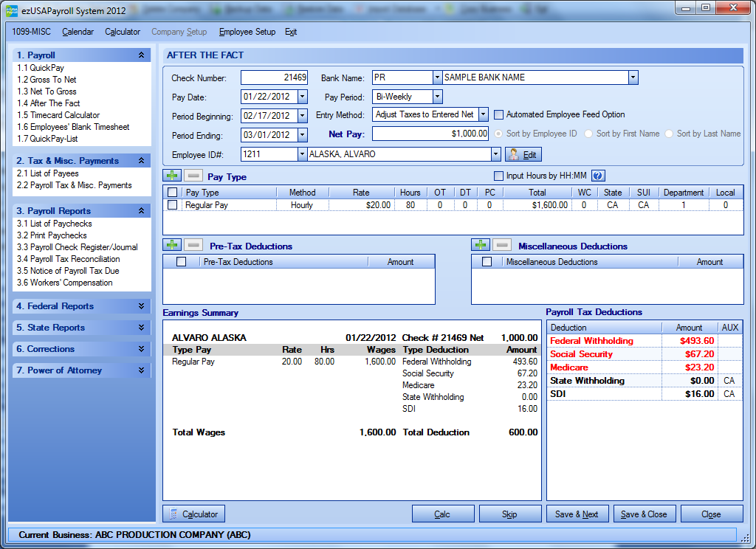Screen dimensions: 756x549
Task: Open the Employee Setup menu
Action: 247,32
